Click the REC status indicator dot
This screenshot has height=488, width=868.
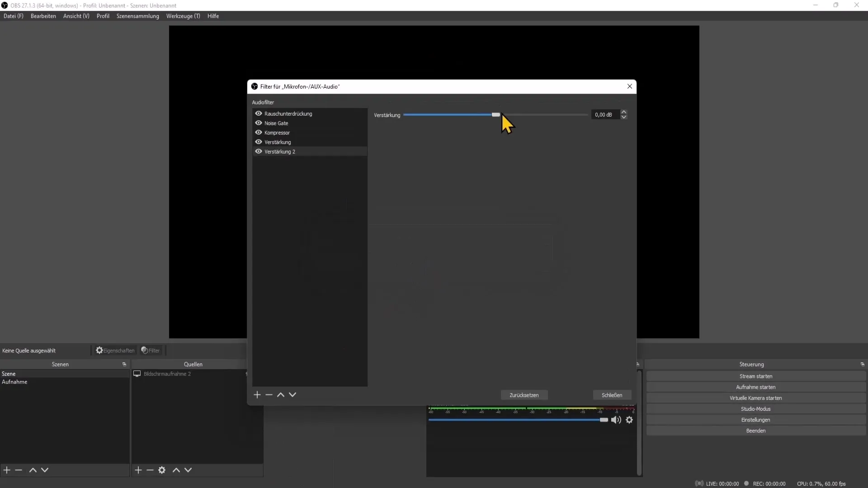pyautogui.click(x=746, y=483)
